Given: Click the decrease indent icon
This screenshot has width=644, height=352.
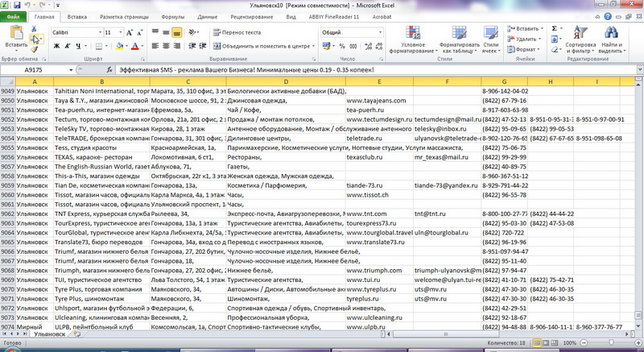Looking at the screenshot, I should point(192,46).
